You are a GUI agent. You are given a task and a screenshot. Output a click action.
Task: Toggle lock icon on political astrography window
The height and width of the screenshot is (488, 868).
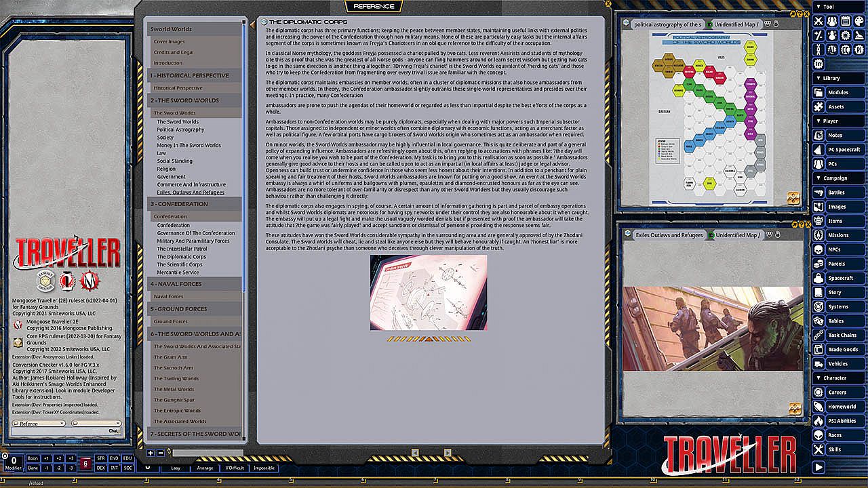[x=776, y=24]
